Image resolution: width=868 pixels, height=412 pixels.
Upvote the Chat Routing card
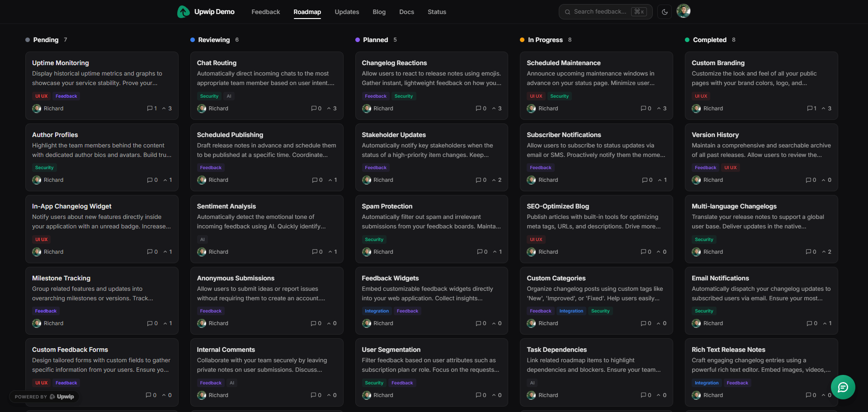pos(332,109)
